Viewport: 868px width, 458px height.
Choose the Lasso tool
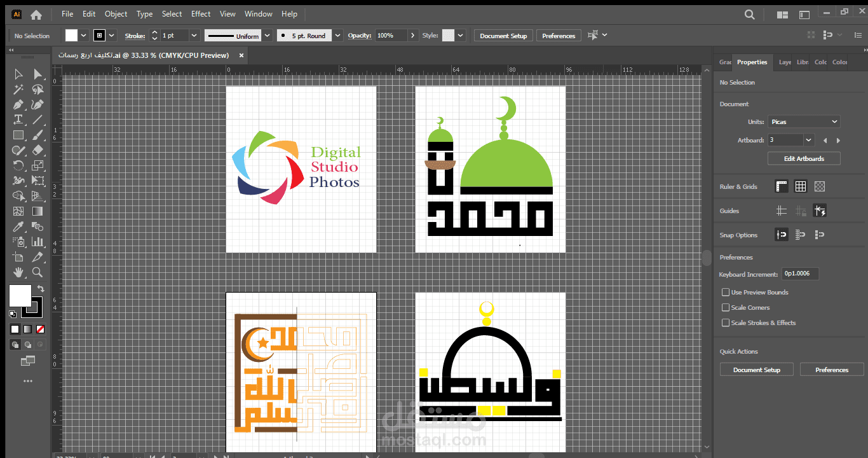[37, 90]
